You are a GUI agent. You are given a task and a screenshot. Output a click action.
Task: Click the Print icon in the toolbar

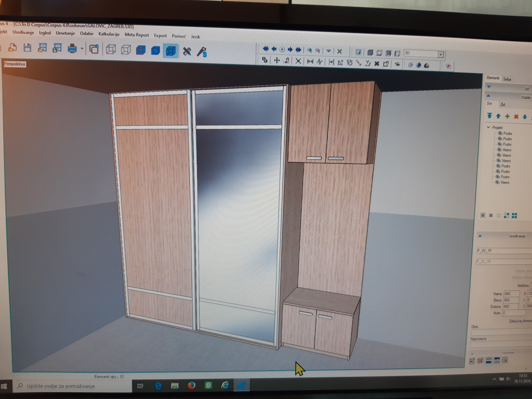[x=72, y=49]
